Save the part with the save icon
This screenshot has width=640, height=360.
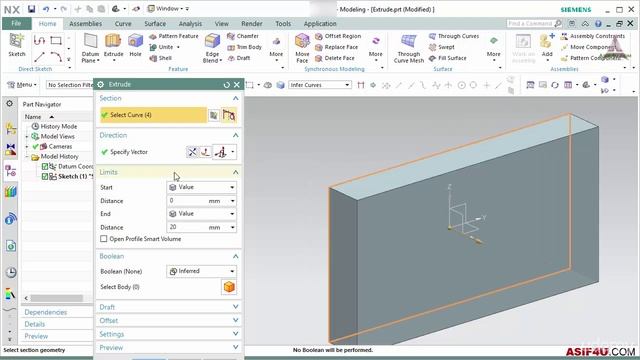click(x=31, y=9)
